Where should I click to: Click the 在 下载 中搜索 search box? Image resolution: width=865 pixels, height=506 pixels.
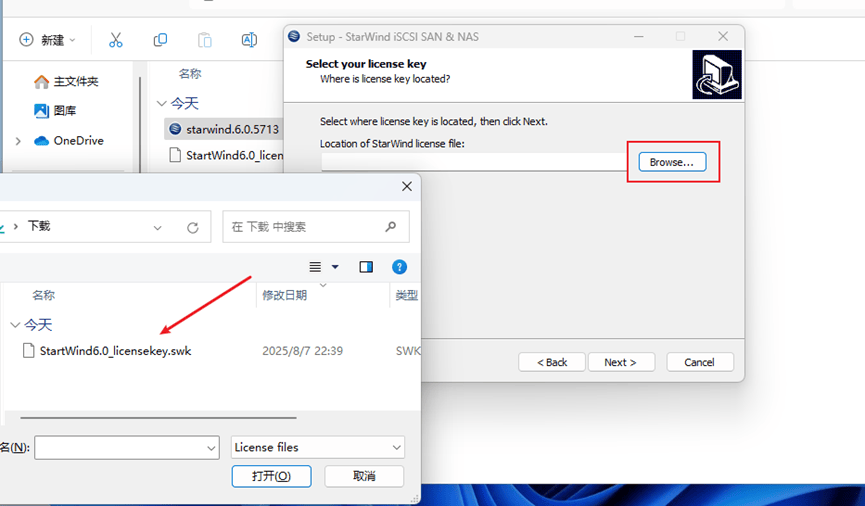coord(316,227)
